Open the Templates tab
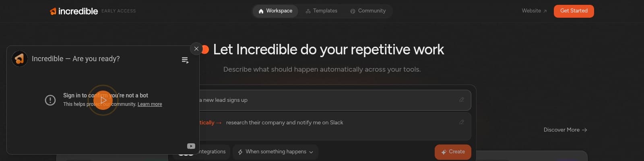Screen dimensions: 644x161 pos(321,11)
